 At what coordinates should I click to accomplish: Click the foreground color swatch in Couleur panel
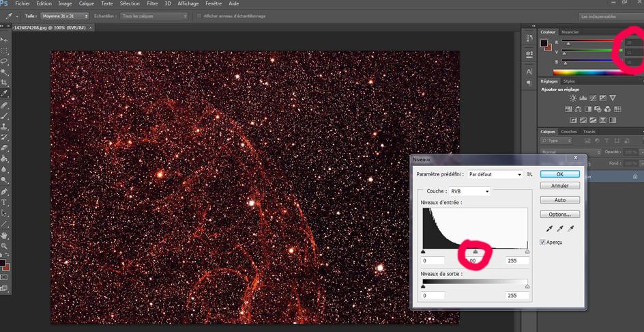pos(544,43)
